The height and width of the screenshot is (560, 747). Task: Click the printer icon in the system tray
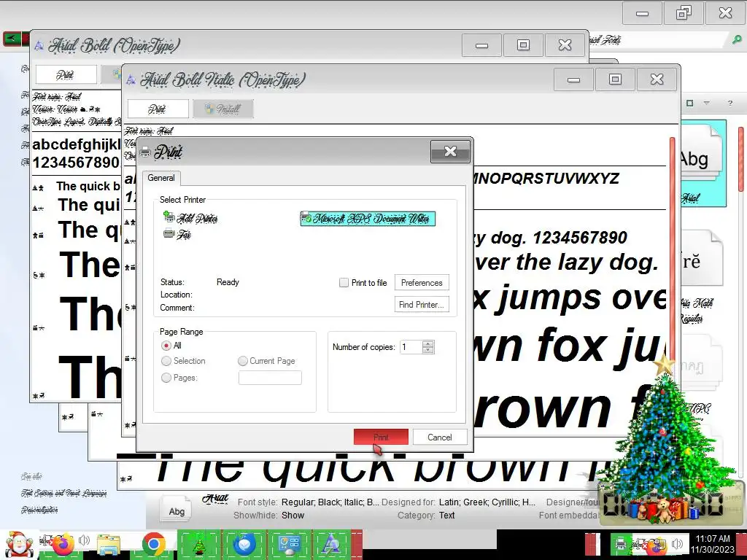620,542
